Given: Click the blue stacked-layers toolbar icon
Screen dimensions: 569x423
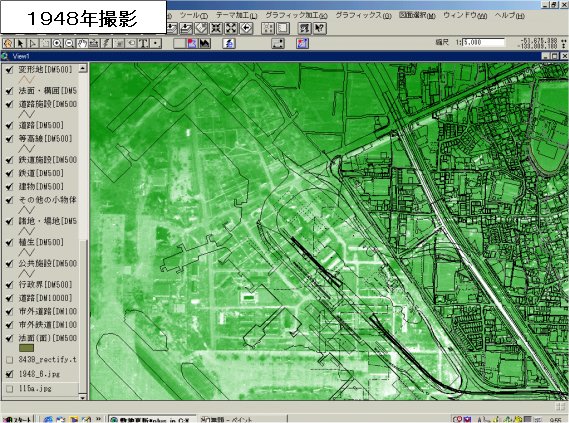Looking at the screenshot, I should (x=229, y=44).
